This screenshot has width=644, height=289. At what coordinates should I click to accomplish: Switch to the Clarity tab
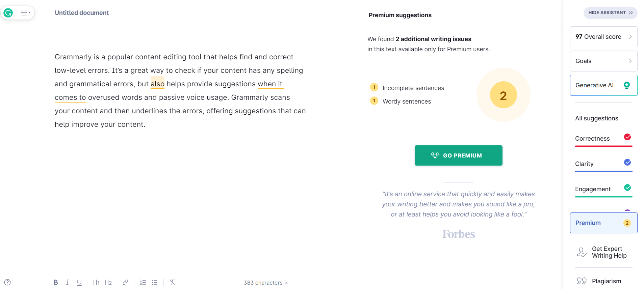[603, 164]
